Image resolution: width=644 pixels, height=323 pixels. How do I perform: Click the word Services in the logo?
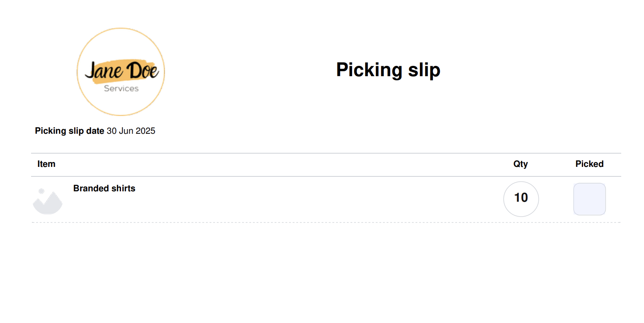pos(121,88)
